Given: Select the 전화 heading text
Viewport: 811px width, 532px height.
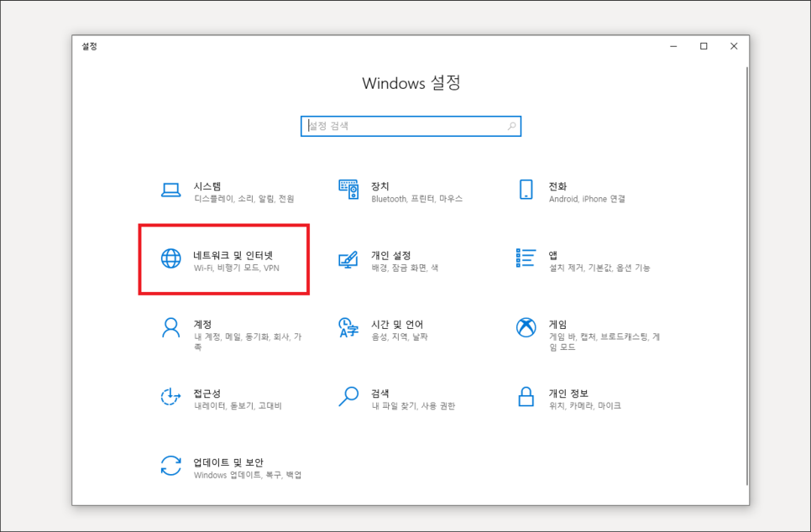Looking at the screenshot, I should tap(557, 186).
